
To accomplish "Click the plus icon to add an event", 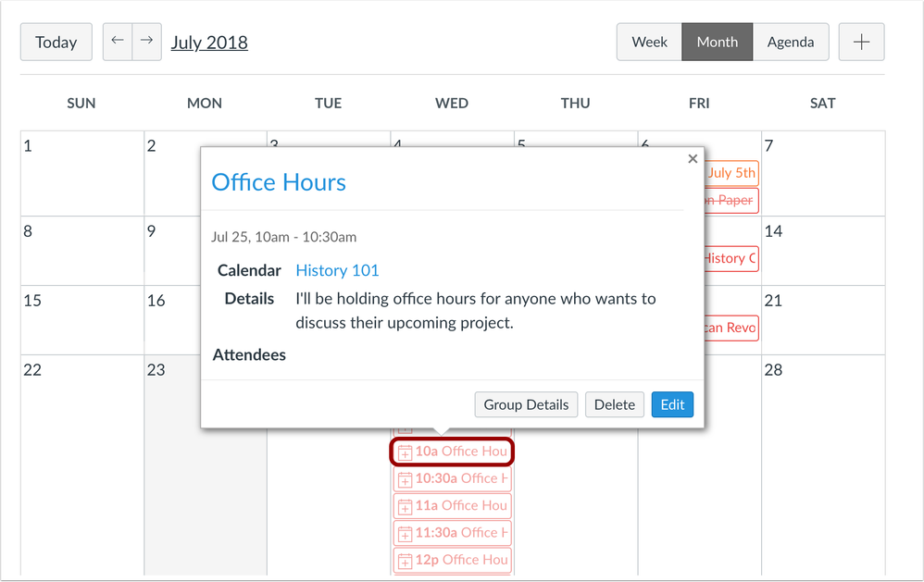I will pos(861,41).
